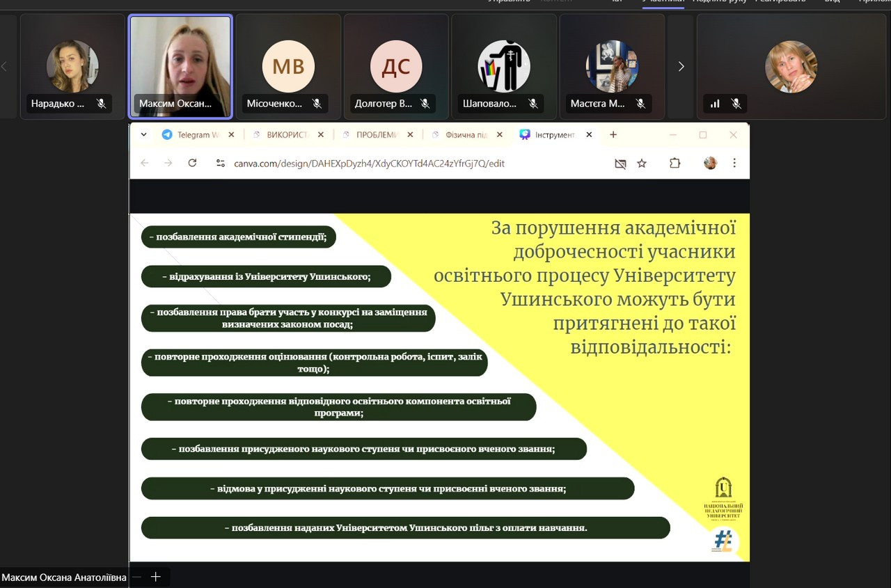Select Максим Оксана's active video tile

(x=181, y=66)
